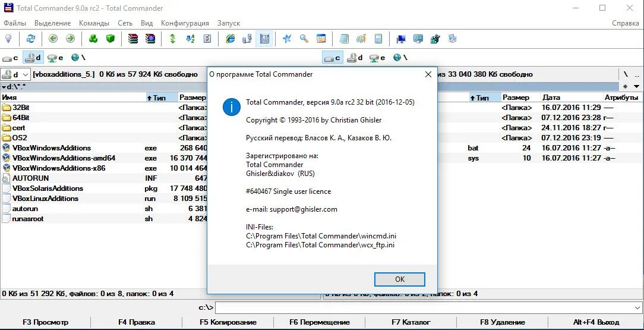644x330 pixels.
Task: Select drive d in left drive bar
Action: (33, 58)
